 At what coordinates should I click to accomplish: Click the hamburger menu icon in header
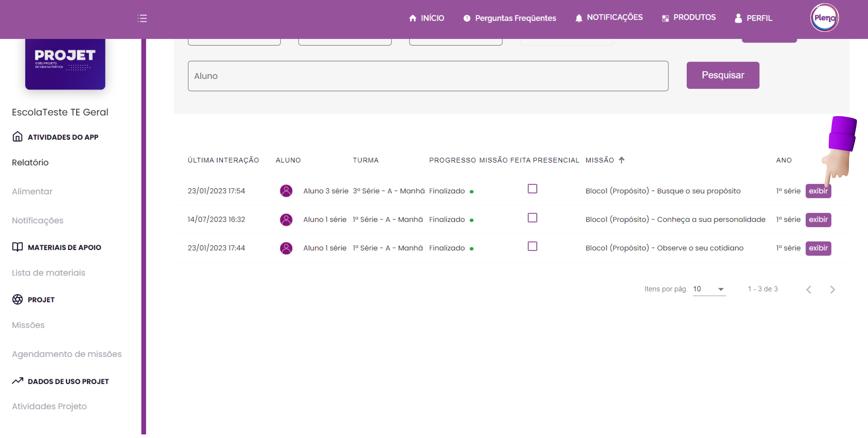coord(142,18)
